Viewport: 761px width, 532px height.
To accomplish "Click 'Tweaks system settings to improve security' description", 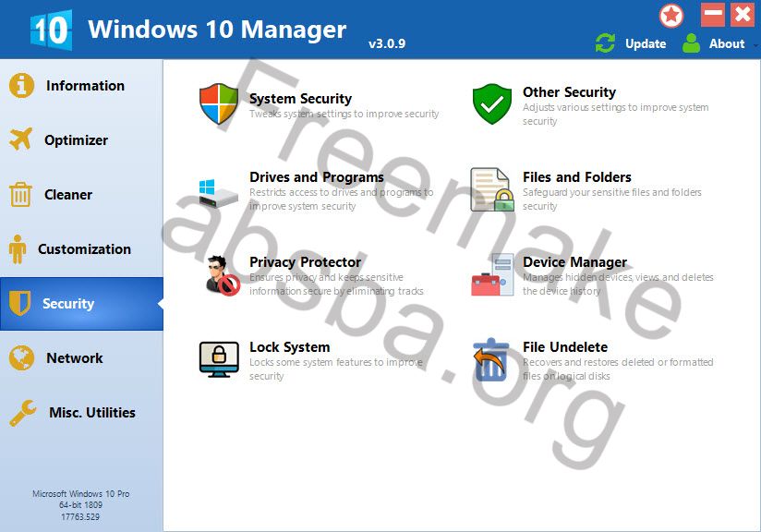I will 344,114.
